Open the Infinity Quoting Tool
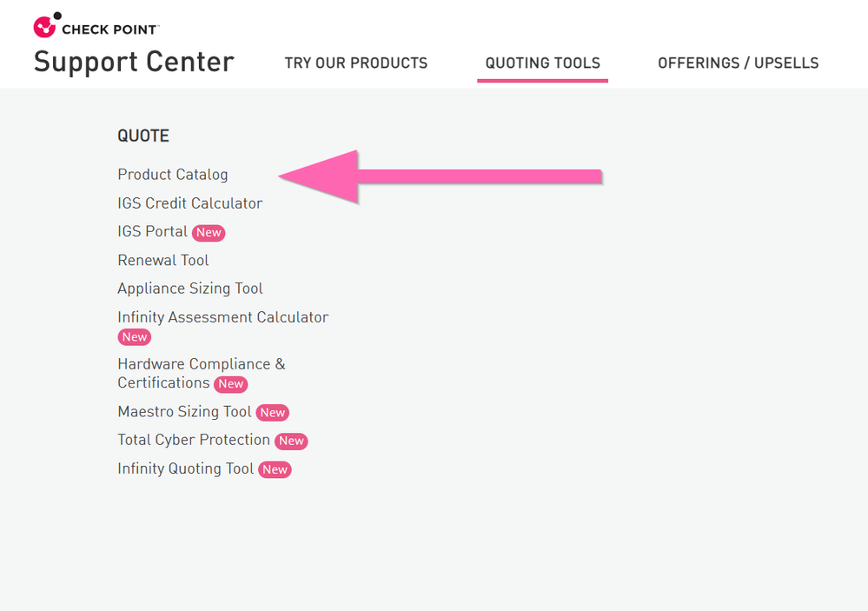This screenshot has width=868, height=611. pyautogui.click(x=186, y=468)
